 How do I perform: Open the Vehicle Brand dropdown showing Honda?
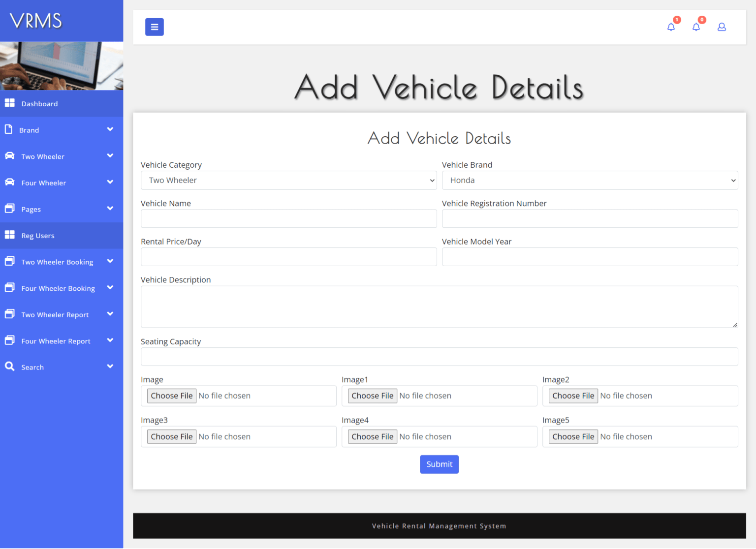pos(590,180)
